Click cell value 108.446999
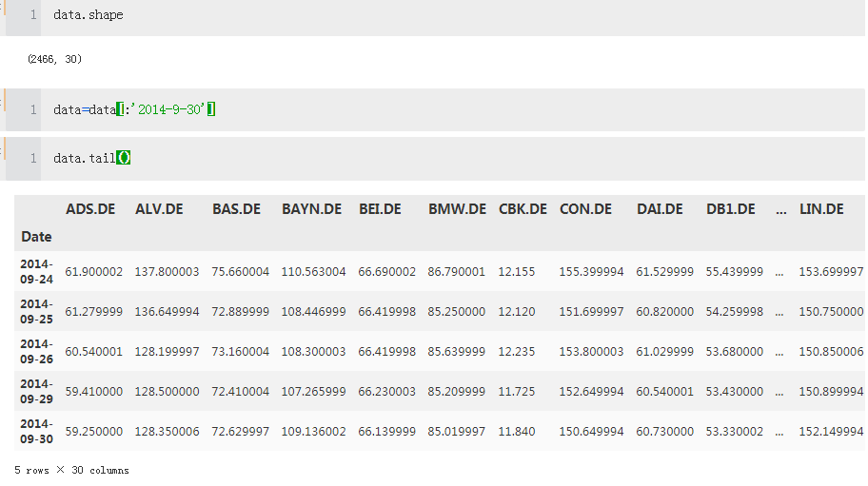This screenshot has width=868, height=486. pyautogui.click(x=313, y=311)
